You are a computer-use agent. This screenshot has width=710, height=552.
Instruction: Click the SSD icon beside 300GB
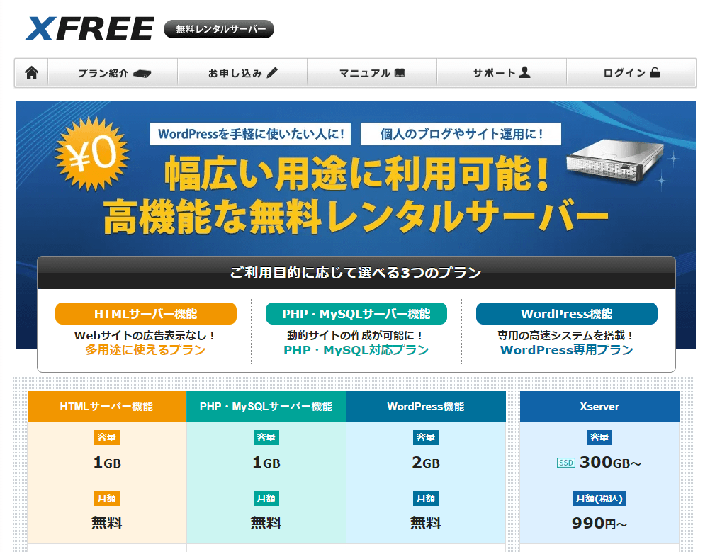click(565, 463)
